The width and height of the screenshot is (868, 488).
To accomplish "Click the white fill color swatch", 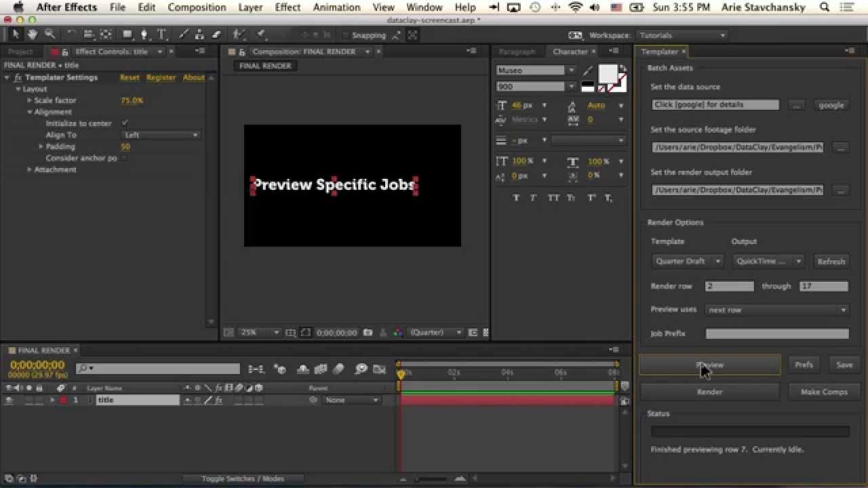I will click(x=608, y=73).
